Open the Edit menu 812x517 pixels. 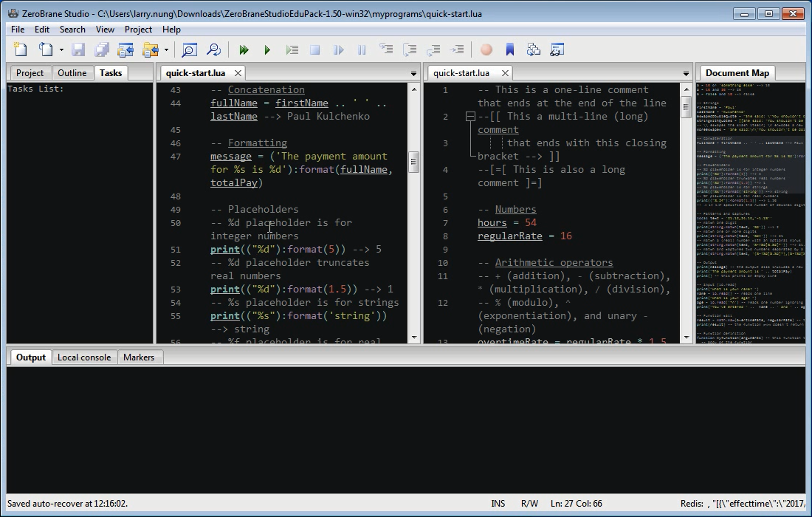point(42,30)
